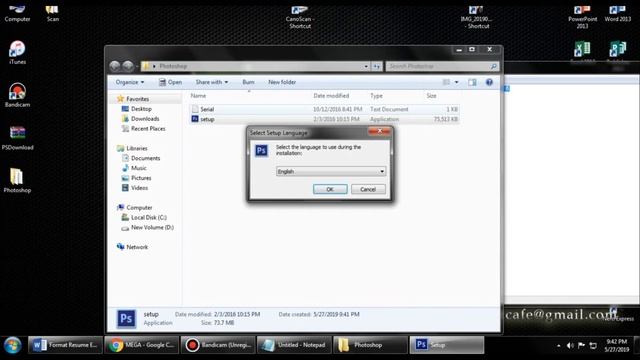Select the setup application file

(x=324, y=119)
